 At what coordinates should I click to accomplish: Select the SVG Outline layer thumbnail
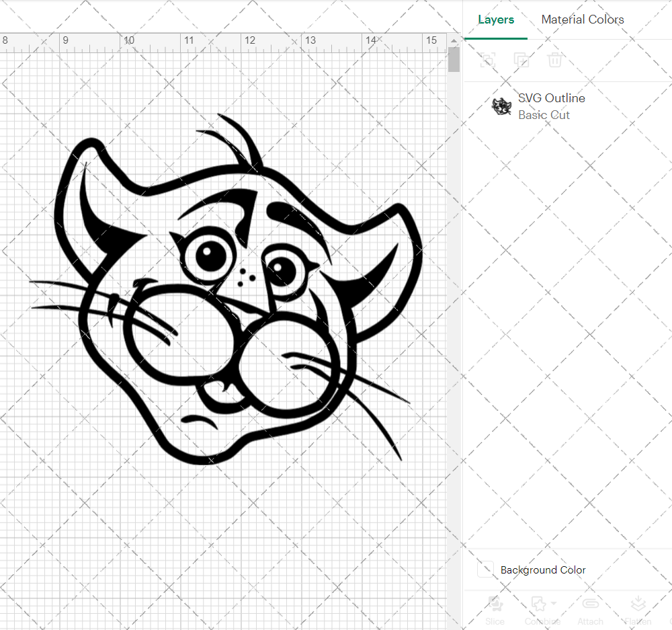[501, 106]
